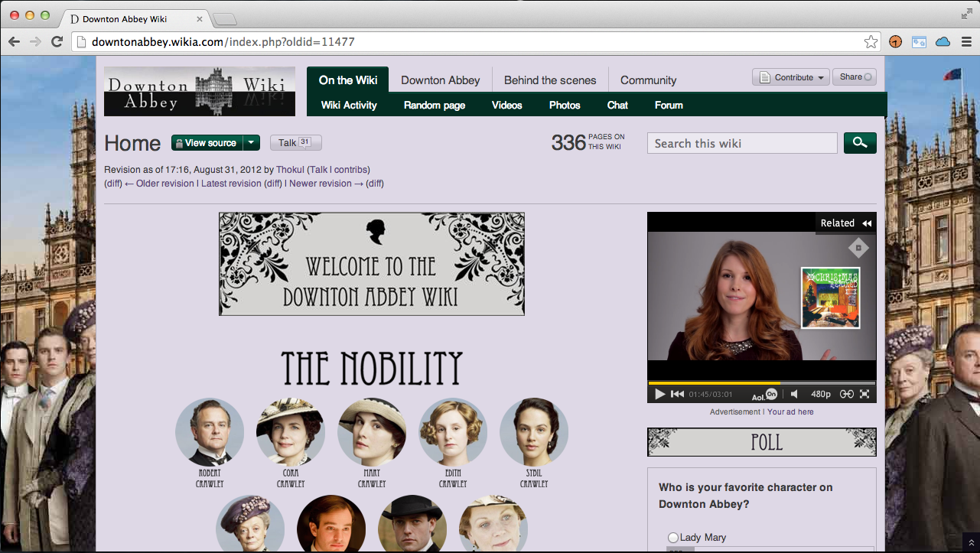Click the Welcome to Downton Abbey Wiki banner
This screenshot has width=980, height=553.
[x=372, y=264]
